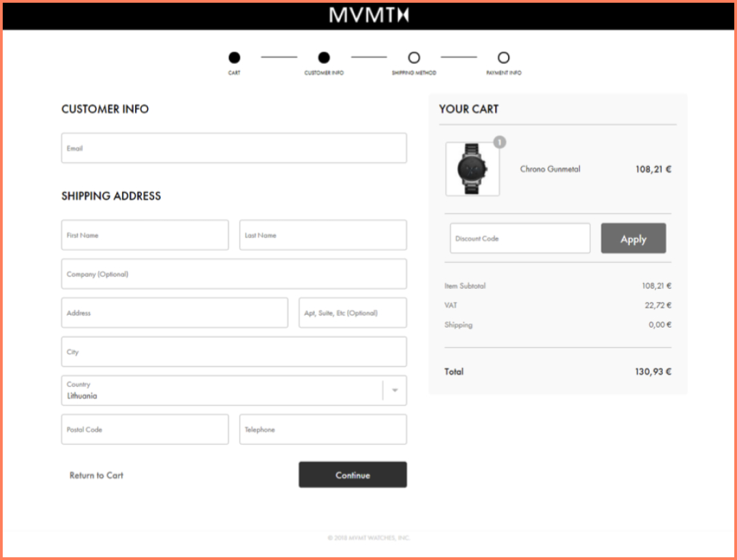The width and height of the screenshot is (737, 560).
Task: Select the Cart step indicator circle
Action: pos(235,57)
